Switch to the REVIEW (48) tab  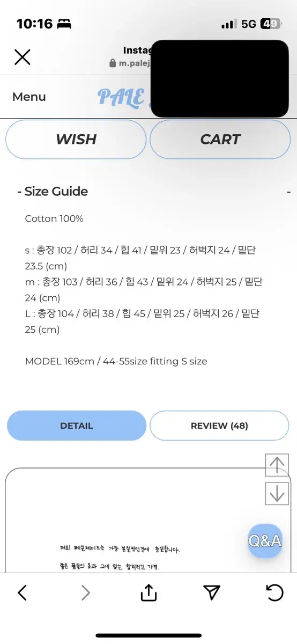click(219, 426)
